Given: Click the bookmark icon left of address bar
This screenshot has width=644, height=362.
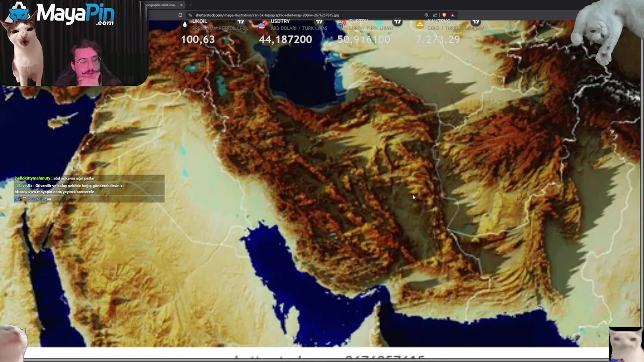Looking at the screenshot, I should 180,15.
